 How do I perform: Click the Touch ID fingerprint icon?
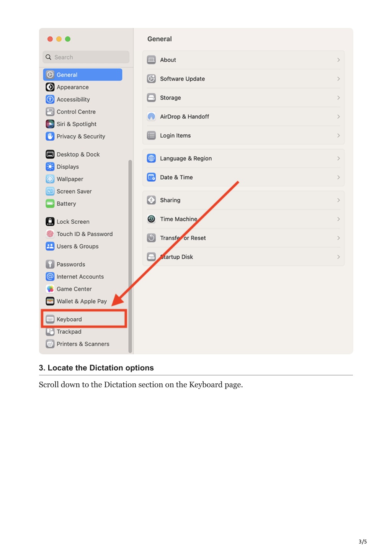click(x=50, y=234)
